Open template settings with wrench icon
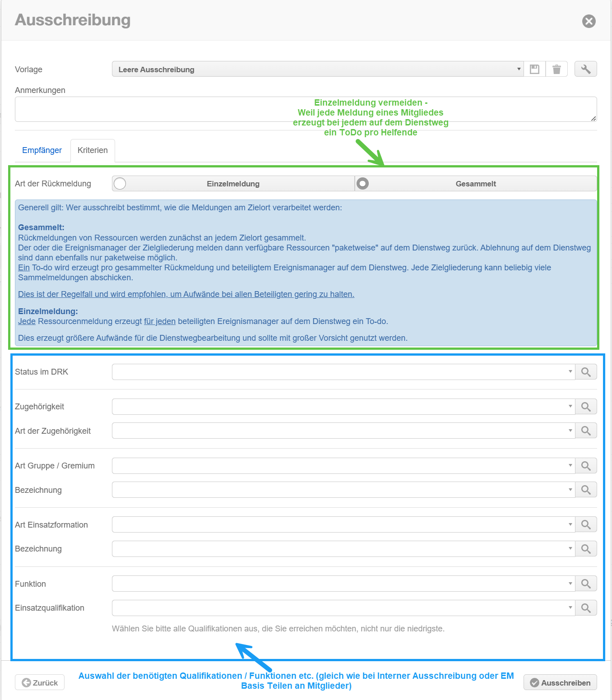This screenshot has height=700, width=612. (585, 69)
